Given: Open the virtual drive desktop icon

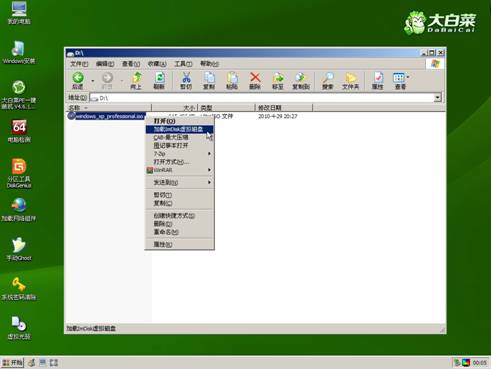Looking at the screenshot, I should 19,328.
